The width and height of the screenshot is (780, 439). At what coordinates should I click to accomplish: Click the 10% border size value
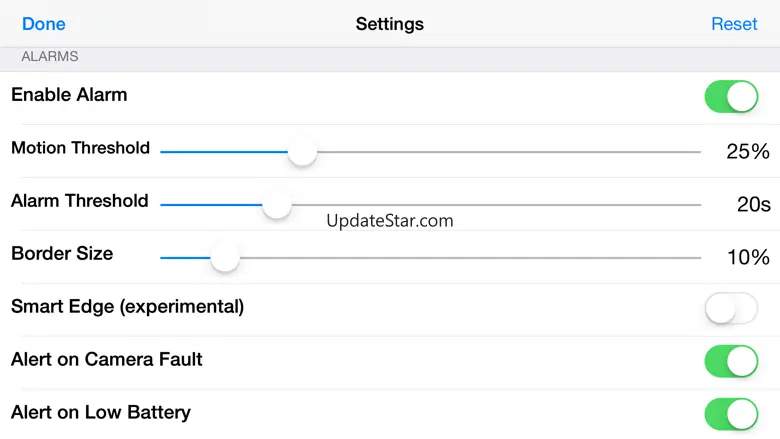pyautogui.click(x=748, y=258)
